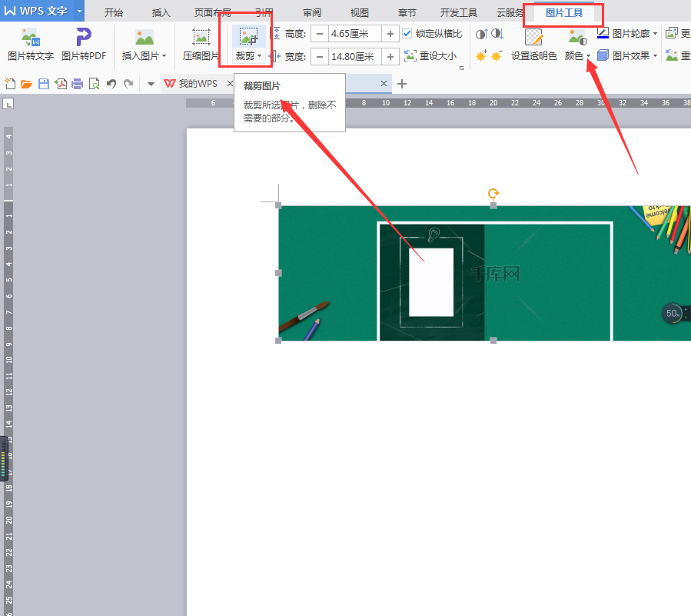Open the 审阅 ribbon tab
691x616 pixels.
(312, 13)
